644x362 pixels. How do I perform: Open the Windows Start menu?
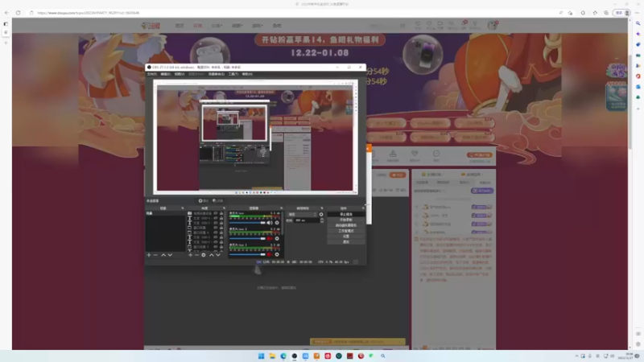pyautogui.click(x=261, y=356)
